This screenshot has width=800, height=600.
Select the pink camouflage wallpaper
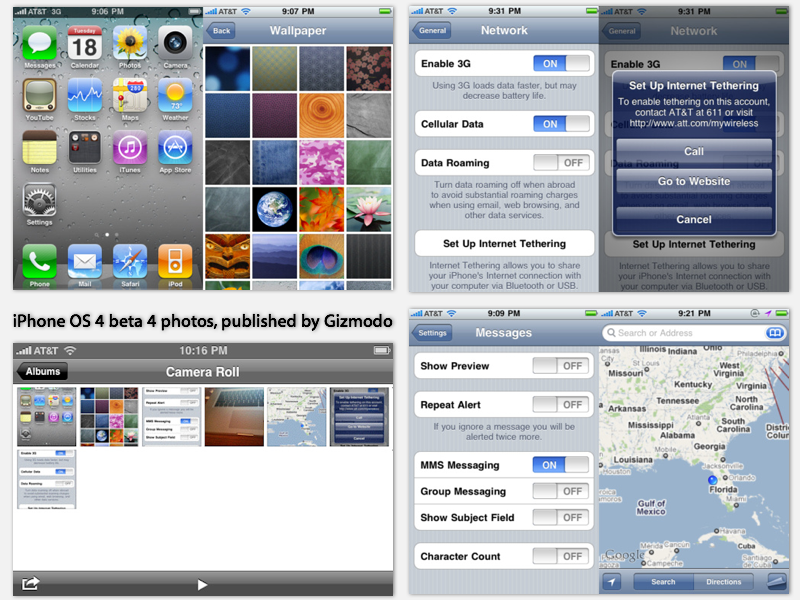tap(321, 163)
